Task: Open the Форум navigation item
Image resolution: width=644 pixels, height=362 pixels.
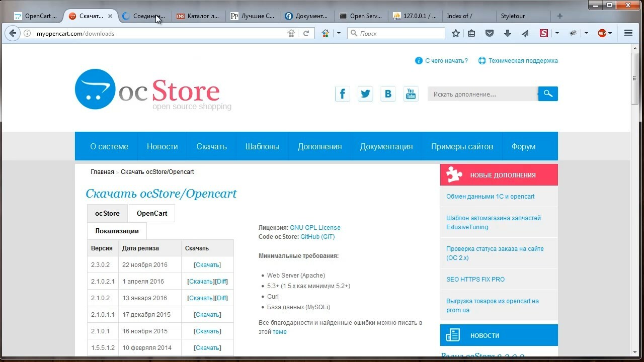Action: [x=523, y=147]
